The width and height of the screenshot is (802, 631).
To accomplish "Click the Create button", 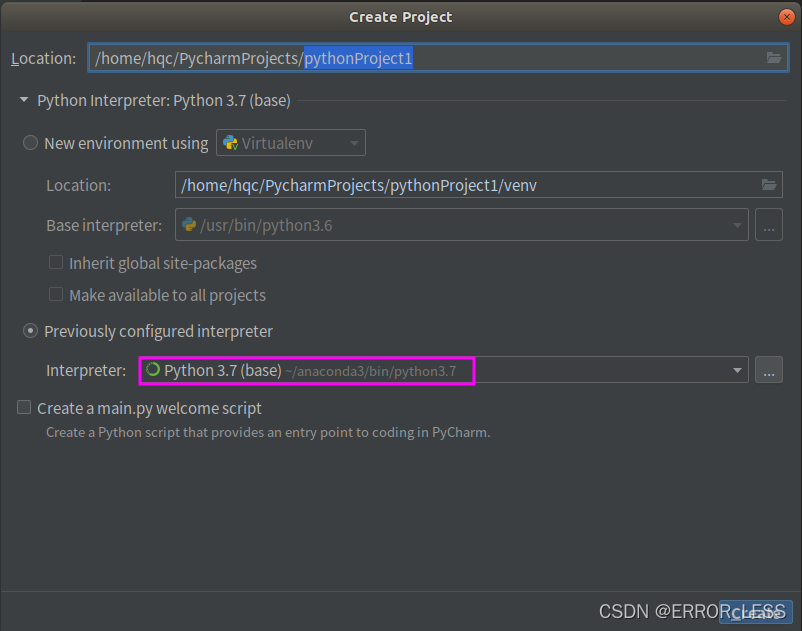I will click(x=755, y=612).
